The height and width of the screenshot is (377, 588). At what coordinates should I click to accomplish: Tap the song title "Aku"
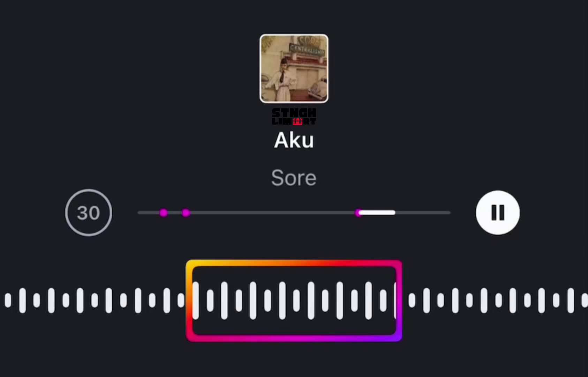tap(294, 140)
